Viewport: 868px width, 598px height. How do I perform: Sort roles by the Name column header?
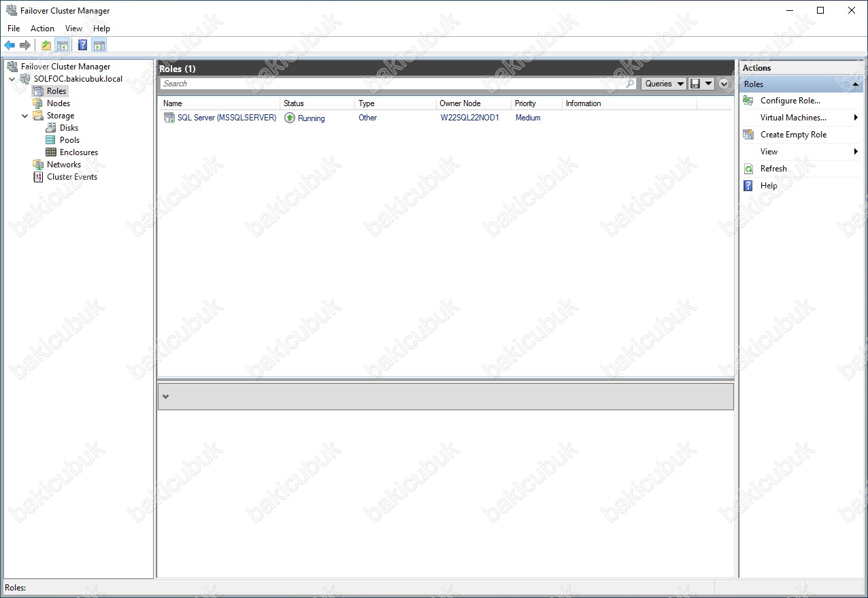220,103
